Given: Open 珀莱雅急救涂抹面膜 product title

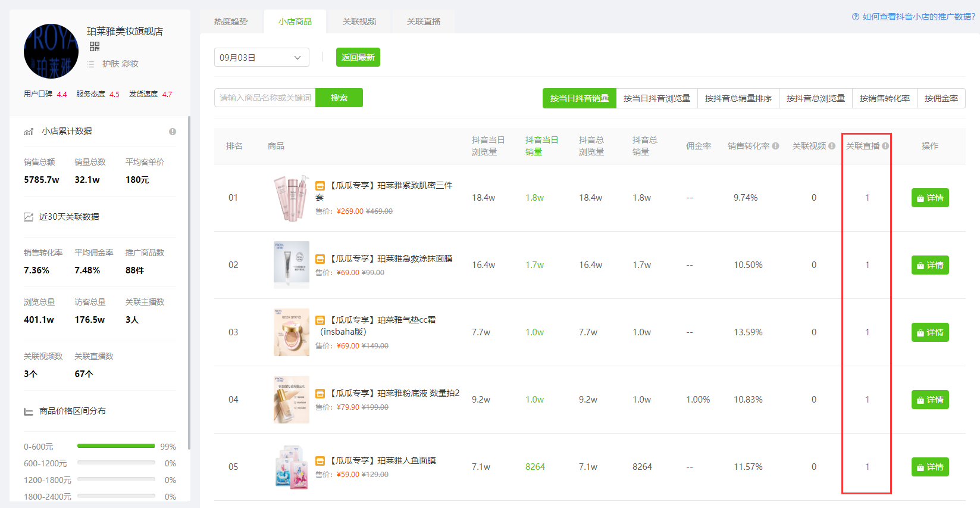Looking at the screenshot, I should pyautogui.click(x=390, y=258).
